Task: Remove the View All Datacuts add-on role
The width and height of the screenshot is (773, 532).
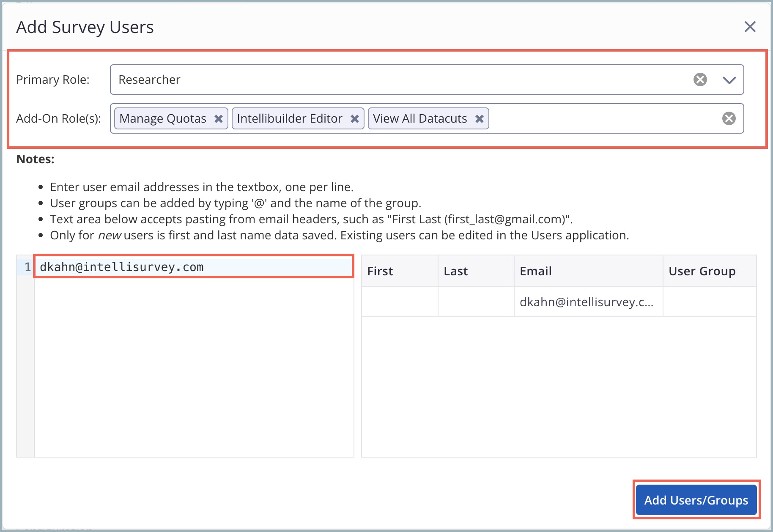Action: [479, 119]
